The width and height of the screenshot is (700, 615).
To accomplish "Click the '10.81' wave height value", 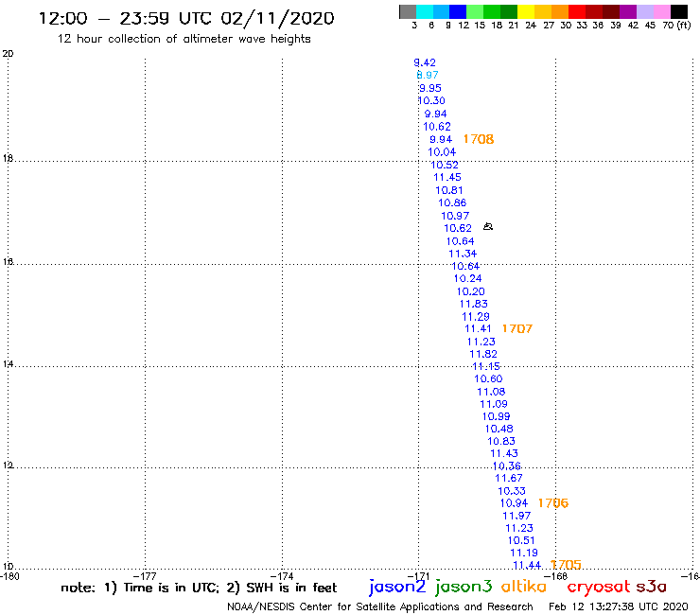I will tap(449, 190).
